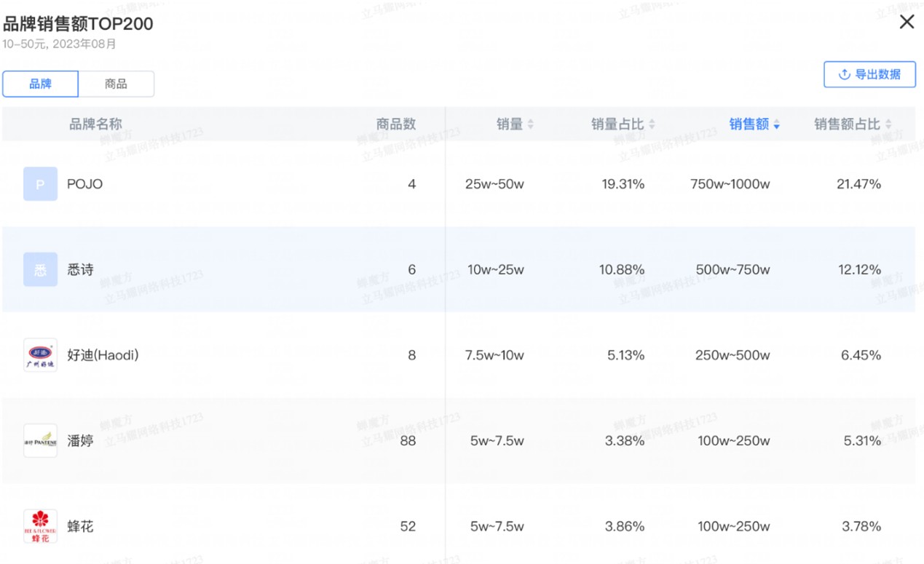The image size is (924, 564).
Task: Click the 6.45% revenue share cell
Action: [x=862, y=355]
